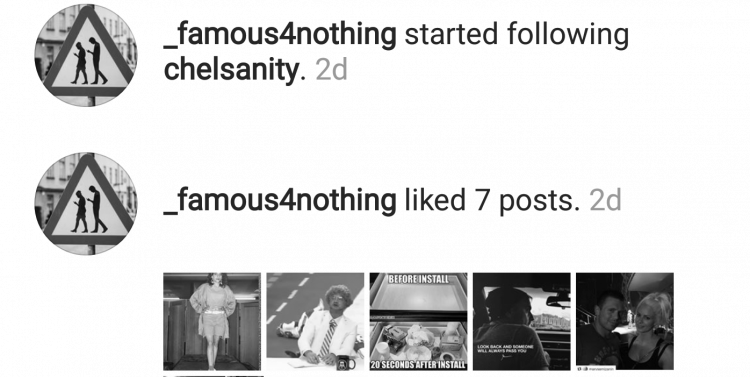View the woman in dress post thumbnail

pyautogui.click(x=212, y=322)
